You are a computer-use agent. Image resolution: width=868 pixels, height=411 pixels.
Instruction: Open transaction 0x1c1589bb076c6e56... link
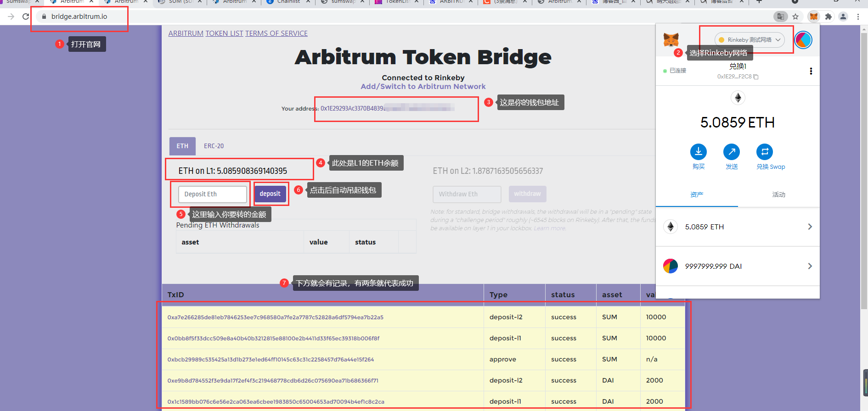[x=276, y=401]
